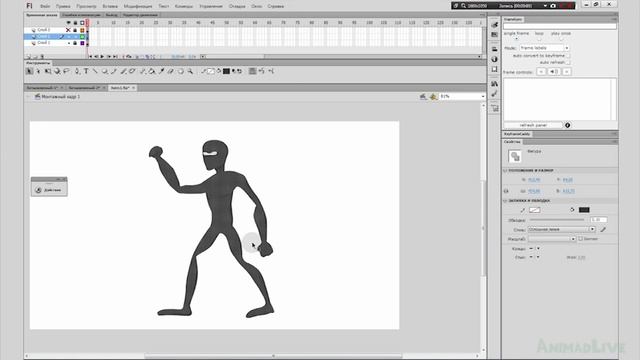The height and width of the screenshot is (360, 640).
Task: Click the refresh panel button
Action: (x=533, y=125)
